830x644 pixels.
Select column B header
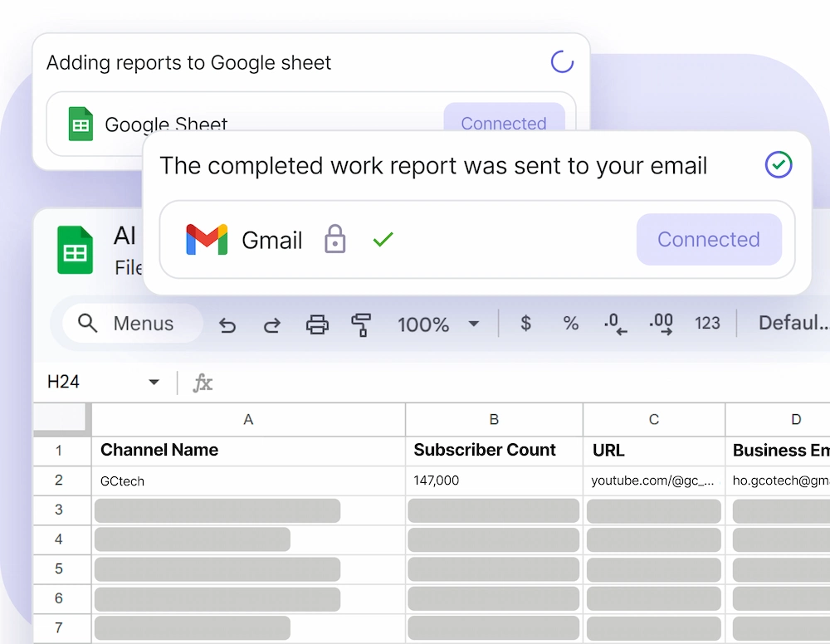click(494, 420)
